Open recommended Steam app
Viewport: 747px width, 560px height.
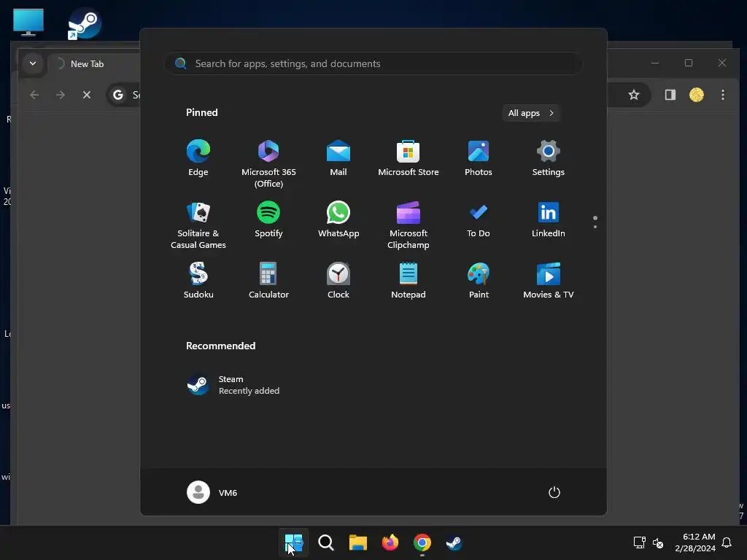233,385
